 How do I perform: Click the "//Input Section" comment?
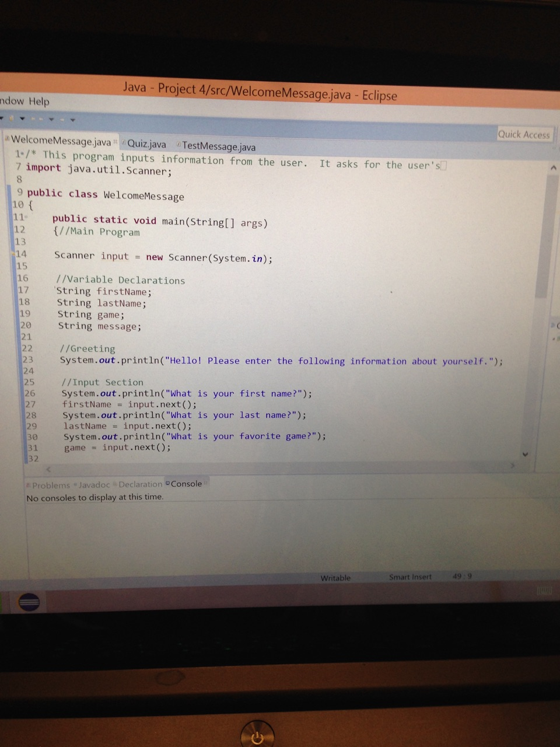point(102,382)
